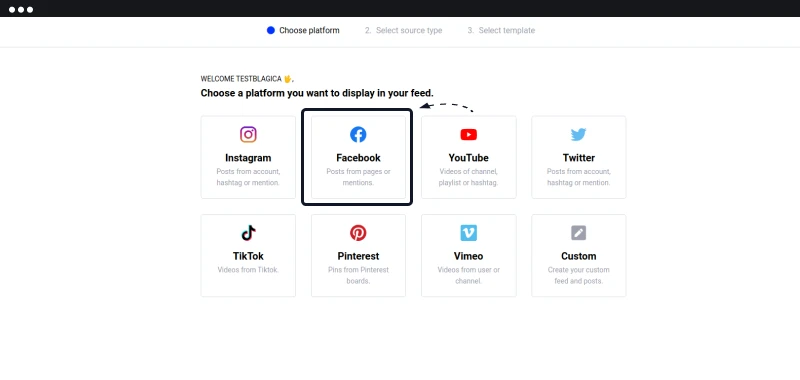This screenshot has width=800, height=380.
Task: Click 'Posts from pages or mentions' description
Action: (358, 177)
